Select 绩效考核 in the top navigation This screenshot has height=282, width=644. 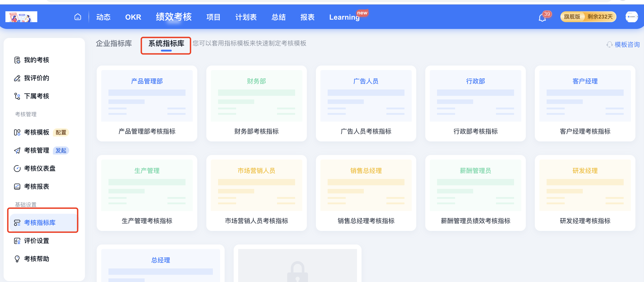coord(174,17)
